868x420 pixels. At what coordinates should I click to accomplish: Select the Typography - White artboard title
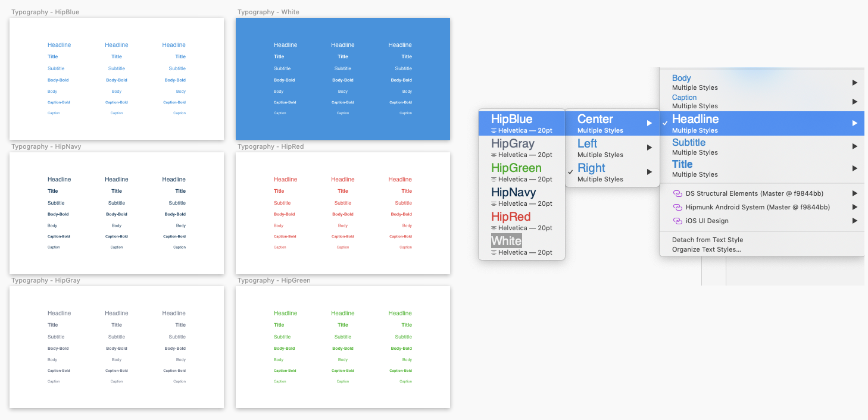(268, 12)
